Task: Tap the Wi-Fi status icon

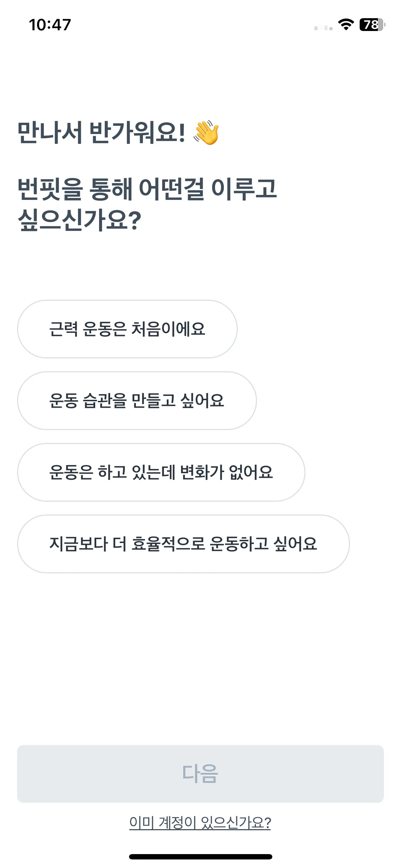Action: (346, 25)
